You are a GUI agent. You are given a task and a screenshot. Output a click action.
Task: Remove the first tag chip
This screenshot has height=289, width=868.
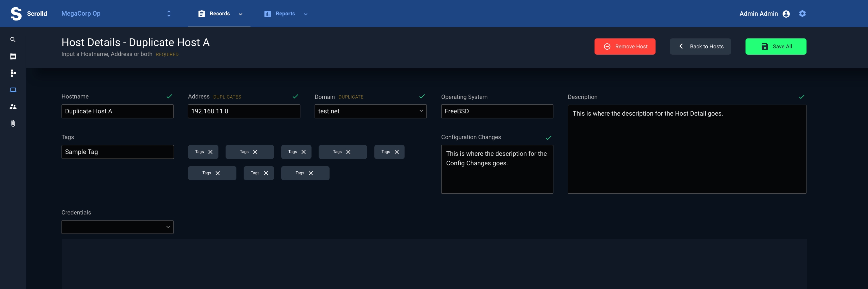pos(210,152)
